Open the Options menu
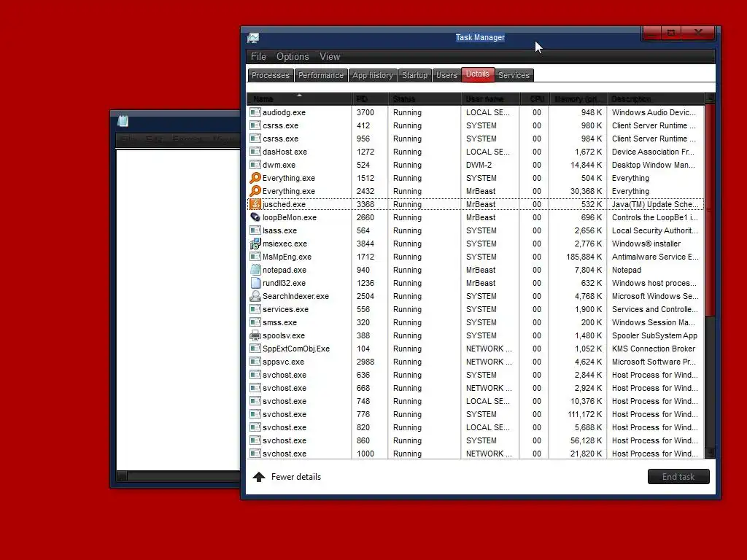Screen dimensions: 747x560 [293, 56]
